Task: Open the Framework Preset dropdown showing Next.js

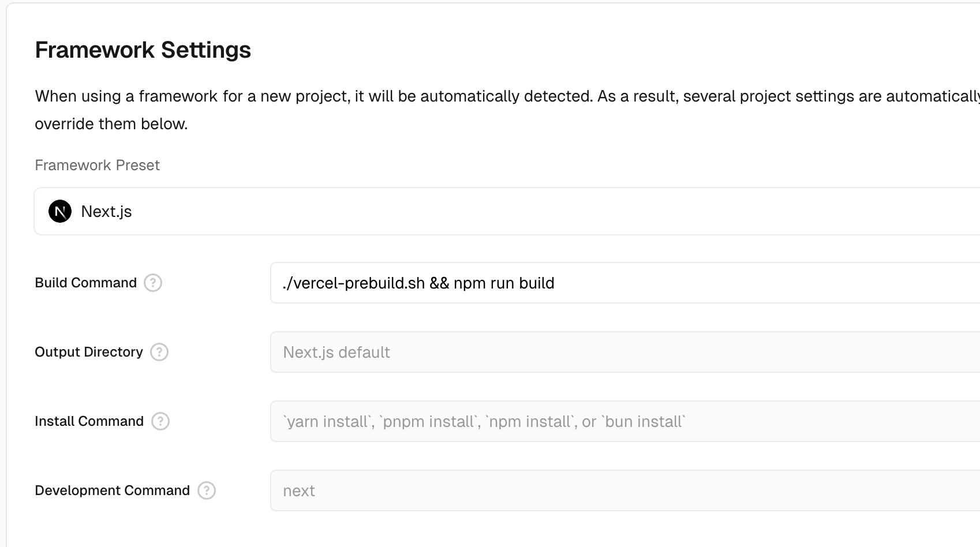Action: point(508,211)
